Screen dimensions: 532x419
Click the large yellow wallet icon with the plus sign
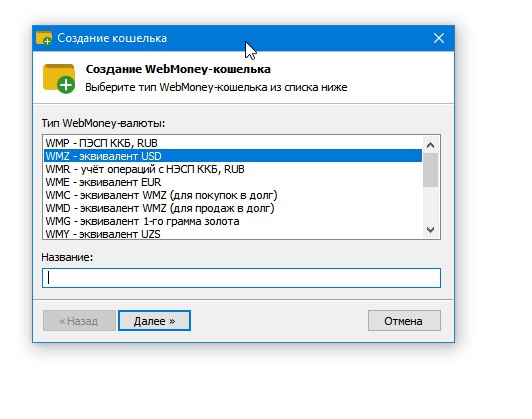(x=59, y=78)
